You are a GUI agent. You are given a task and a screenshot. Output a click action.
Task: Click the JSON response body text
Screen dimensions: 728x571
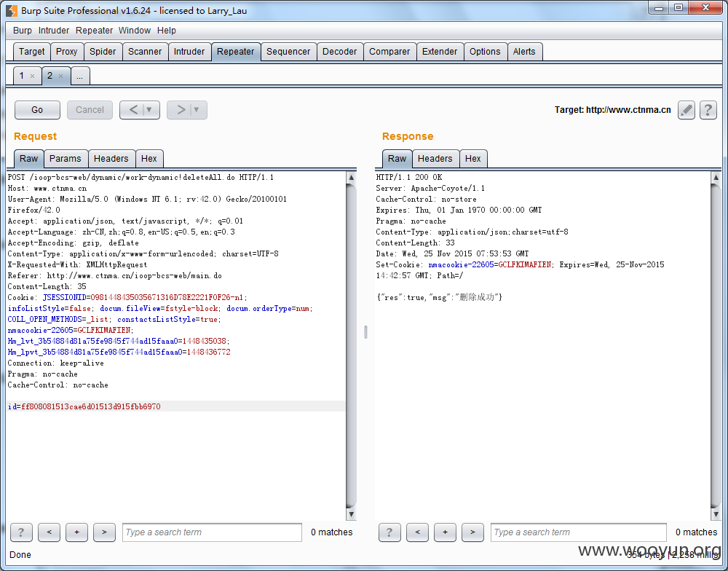point(439,297)
